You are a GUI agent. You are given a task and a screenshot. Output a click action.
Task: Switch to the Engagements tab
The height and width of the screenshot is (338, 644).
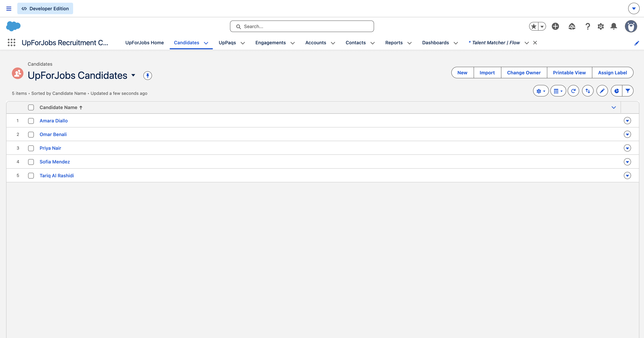point(270,43)
